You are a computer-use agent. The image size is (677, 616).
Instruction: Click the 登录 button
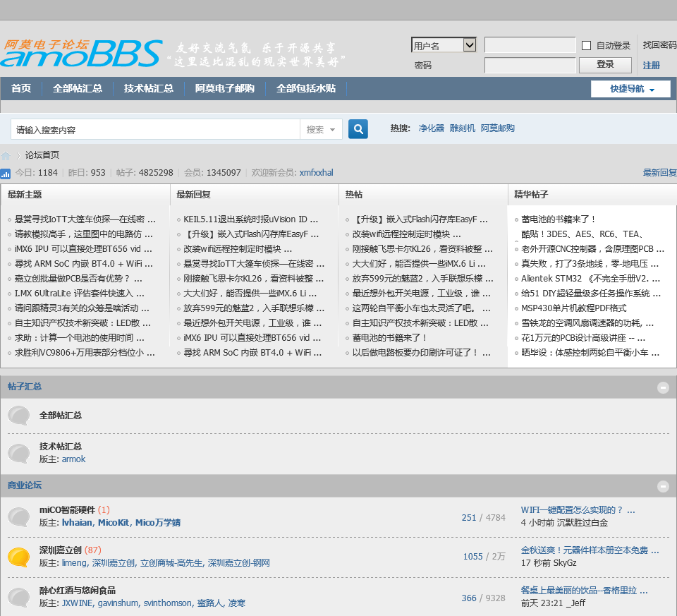pyautogui.click(x=605, y=65)
